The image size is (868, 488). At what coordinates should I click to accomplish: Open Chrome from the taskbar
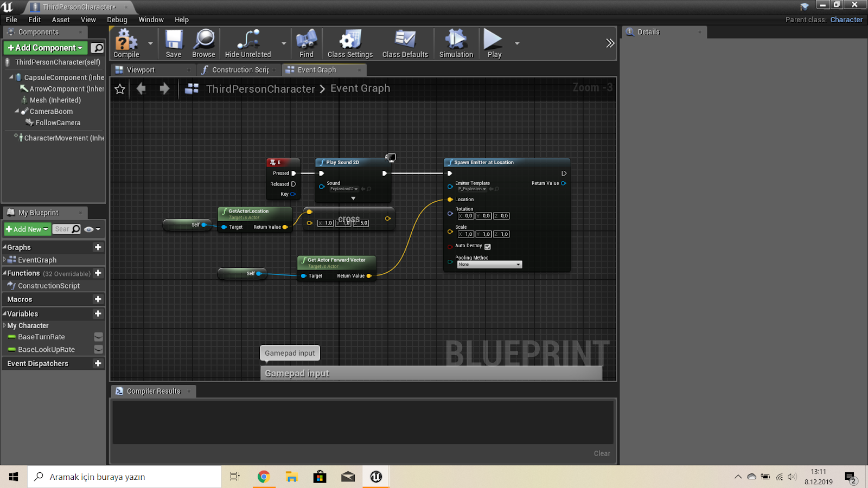264,477
